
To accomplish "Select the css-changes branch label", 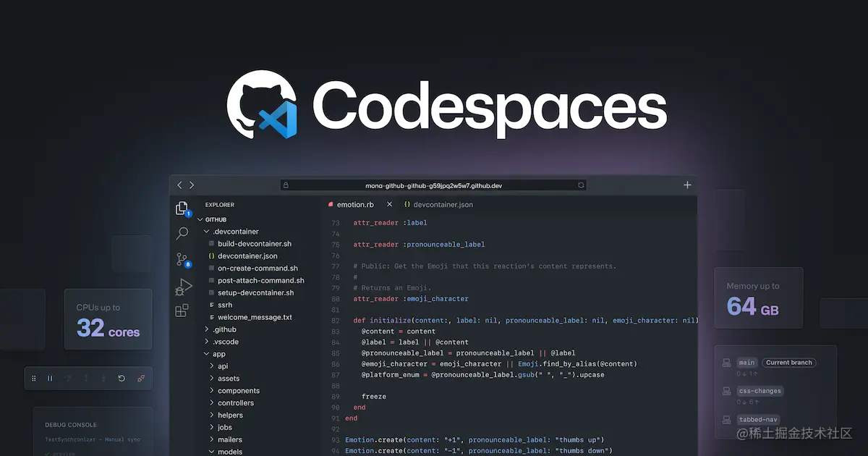I will 759,391.
